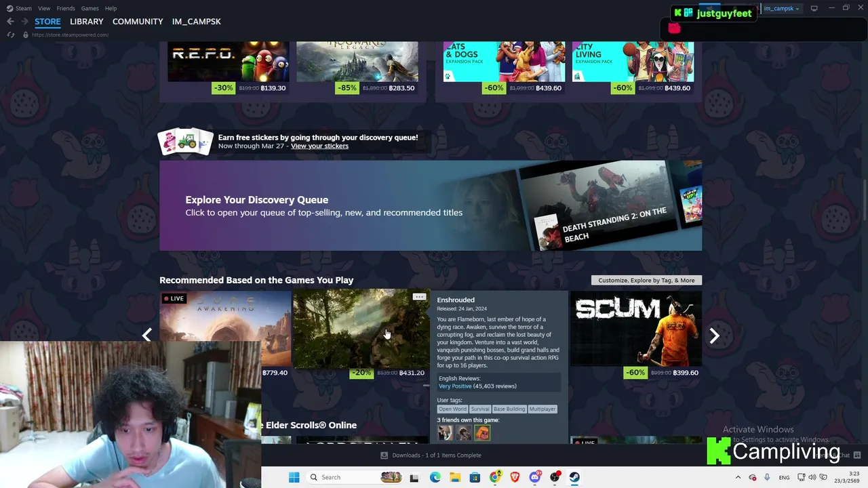Enter Big Picture mode via monitor icon
Image resolution: width=868 pixels, height=488 pixels.
[x=814, y=8]
